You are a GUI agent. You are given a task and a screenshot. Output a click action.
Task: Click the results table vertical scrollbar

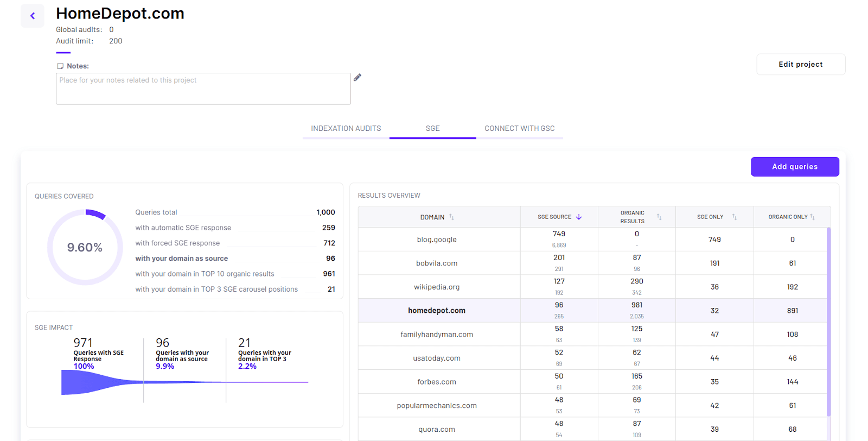coord(828,322)
